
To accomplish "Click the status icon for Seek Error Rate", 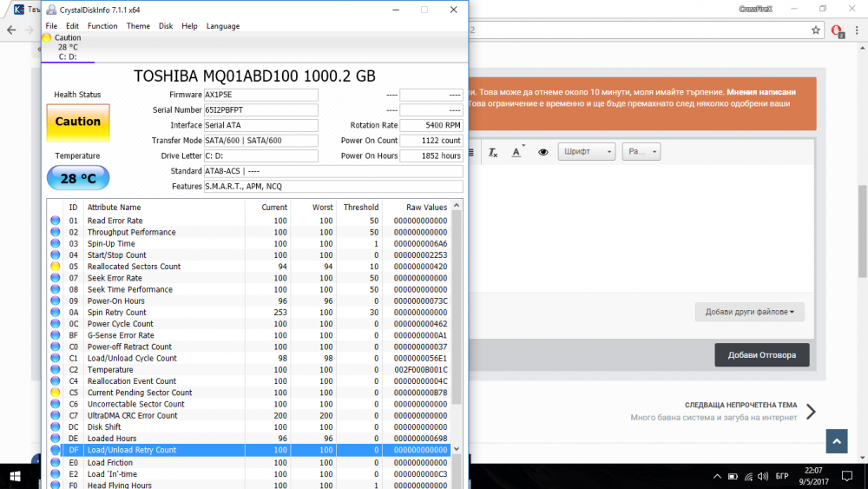I will (x=56, y=278).
